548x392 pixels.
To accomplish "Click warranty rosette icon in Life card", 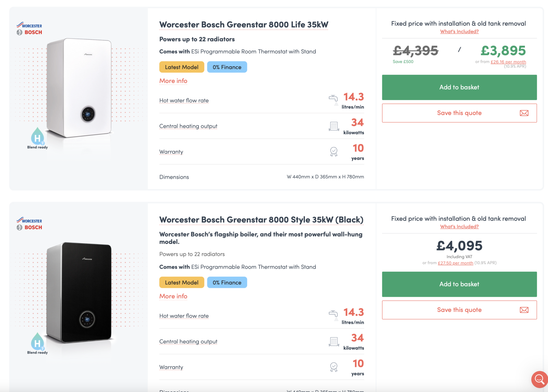I will pos(334,151).
